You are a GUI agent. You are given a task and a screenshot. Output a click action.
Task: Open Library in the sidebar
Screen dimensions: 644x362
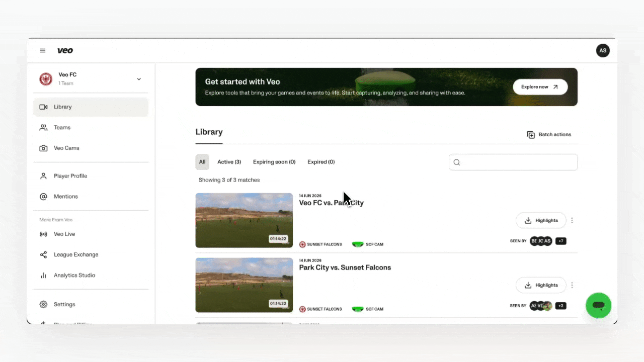click(91, 107)
